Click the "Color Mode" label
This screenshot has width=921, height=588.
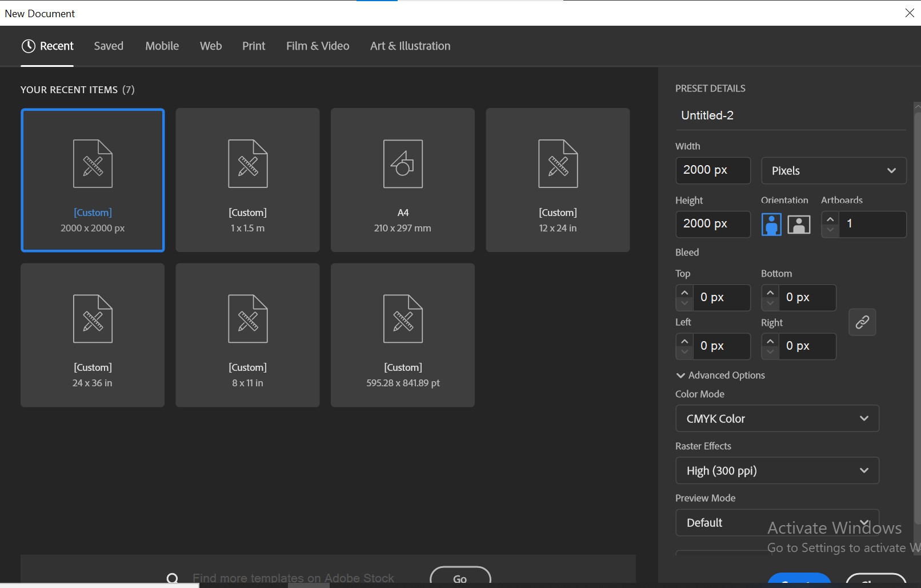(x=700, y=394)
